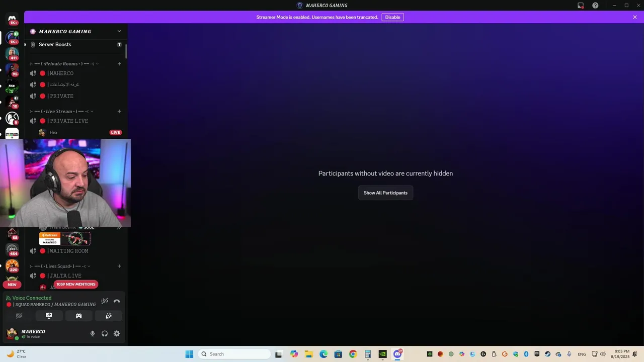Add a channel to Live Stream category

click(119, 112)
